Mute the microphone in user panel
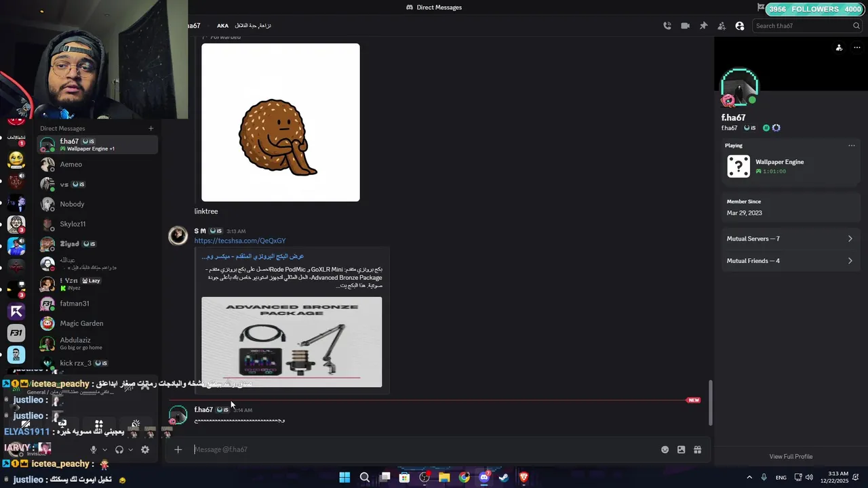Image resolution: width=868 pixels, height=488 pixels. click(94, 449)
